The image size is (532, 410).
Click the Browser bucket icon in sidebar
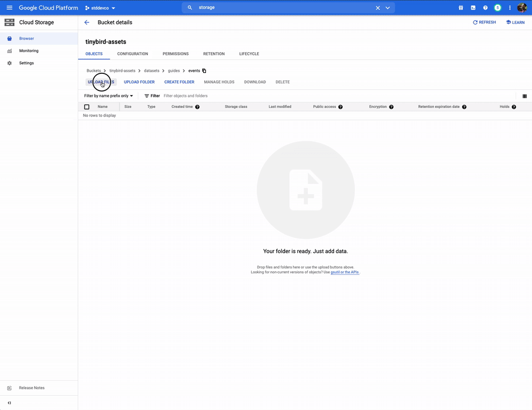[10, 39]
